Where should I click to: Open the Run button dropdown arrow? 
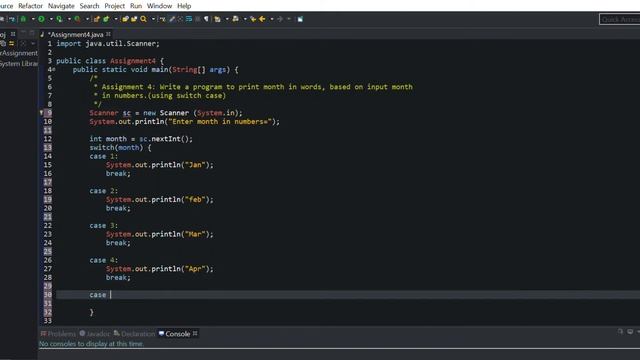(51, 19)
